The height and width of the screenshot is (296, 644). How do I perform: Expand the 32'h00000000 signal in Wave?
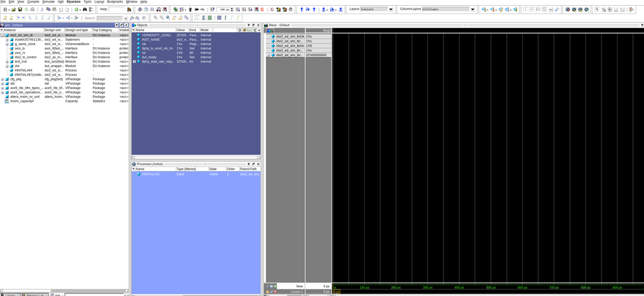pyautogui.click(x=269, y=55)
